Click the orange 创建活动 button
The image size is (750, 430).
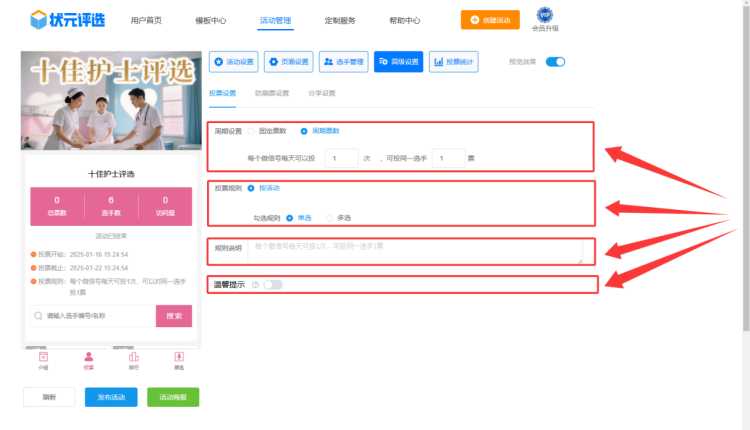(489, 20)
